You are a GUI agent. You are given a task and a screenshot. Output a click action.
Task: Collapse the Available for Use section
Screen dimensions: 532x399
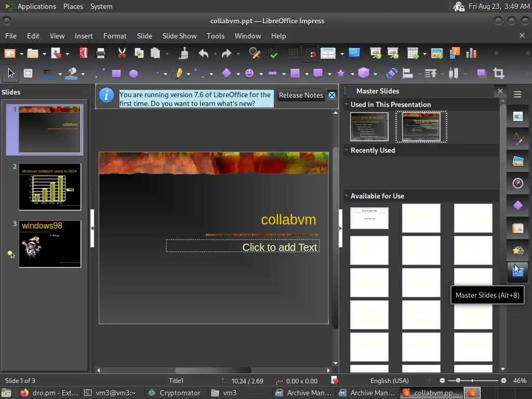pos(347,195)
